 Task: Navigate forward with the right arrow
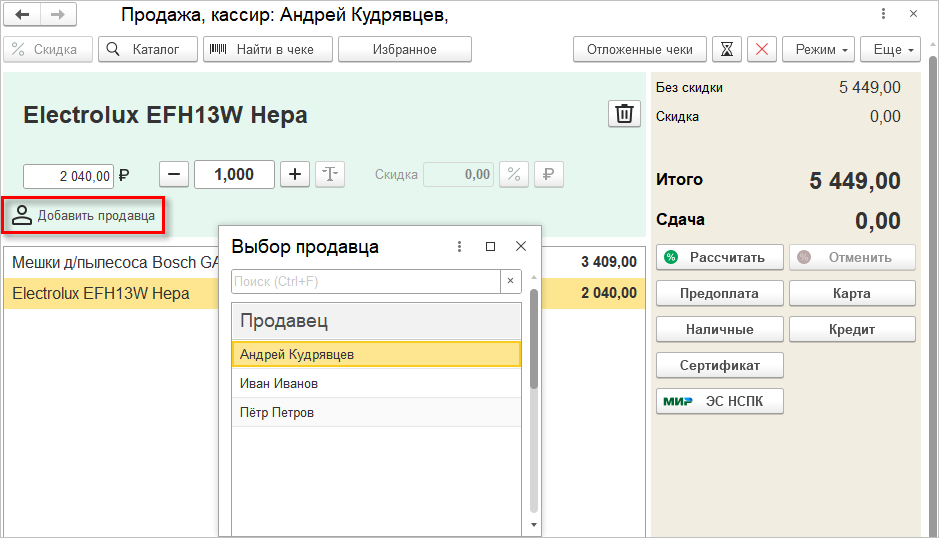[57, 15]
